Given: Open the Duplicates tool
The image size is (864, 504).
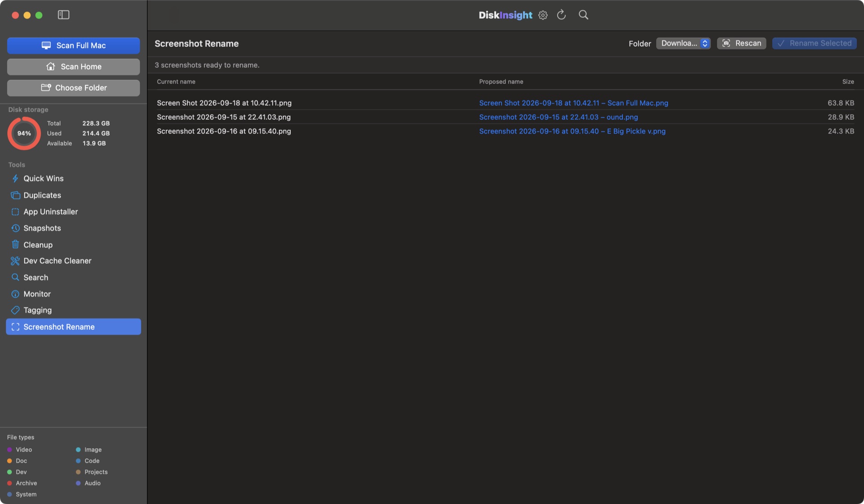Looking at the screenshot, I should 73,195.
